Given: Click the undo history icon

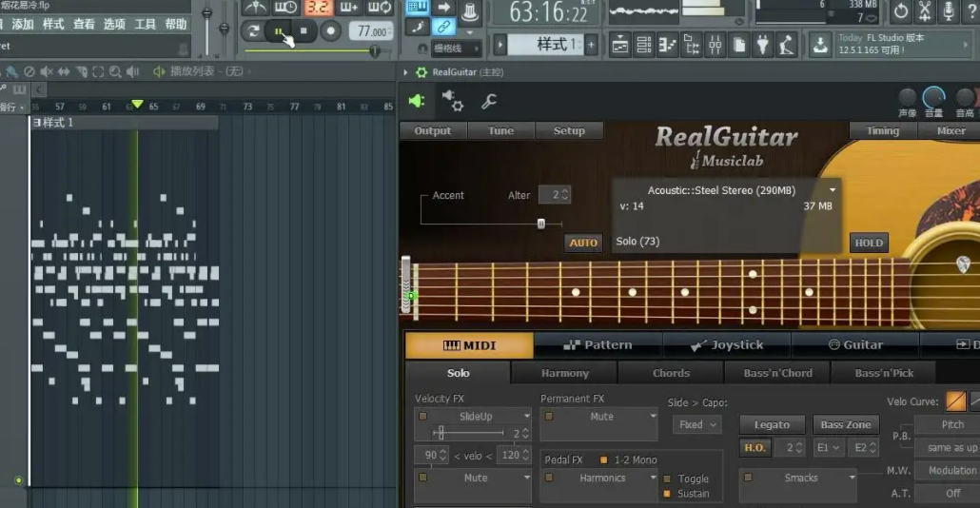Looking at the screenshot, I should pyautogui.click(x=901, y=10).
